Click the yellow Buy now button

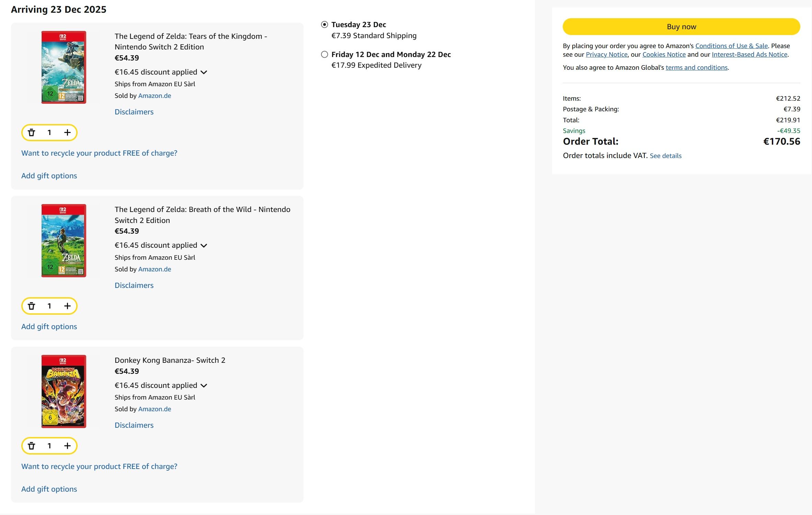click(681, 27)
